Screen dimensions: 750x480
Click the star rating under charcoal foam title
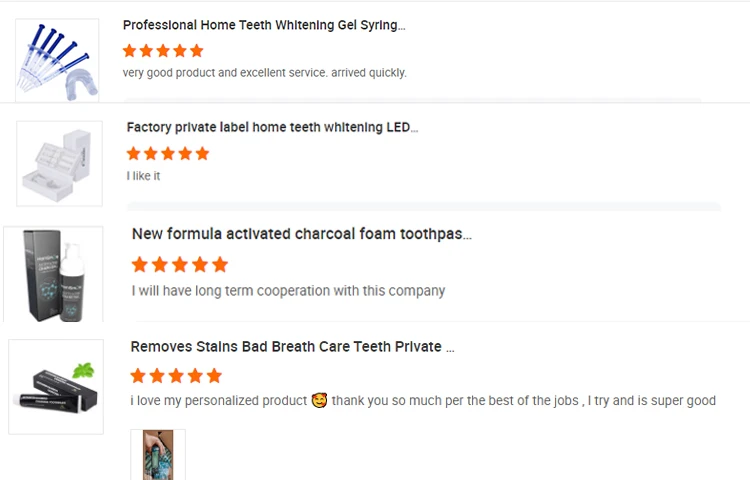click(x=180, y=265)
